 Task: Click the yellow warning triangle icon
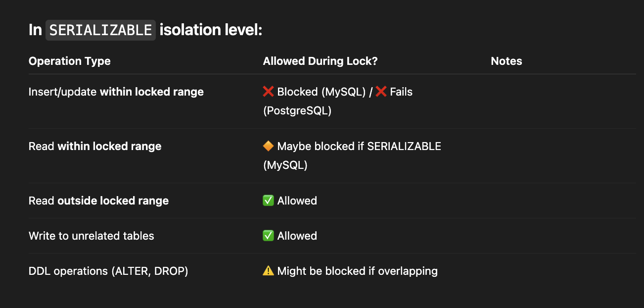coord(269,271)
